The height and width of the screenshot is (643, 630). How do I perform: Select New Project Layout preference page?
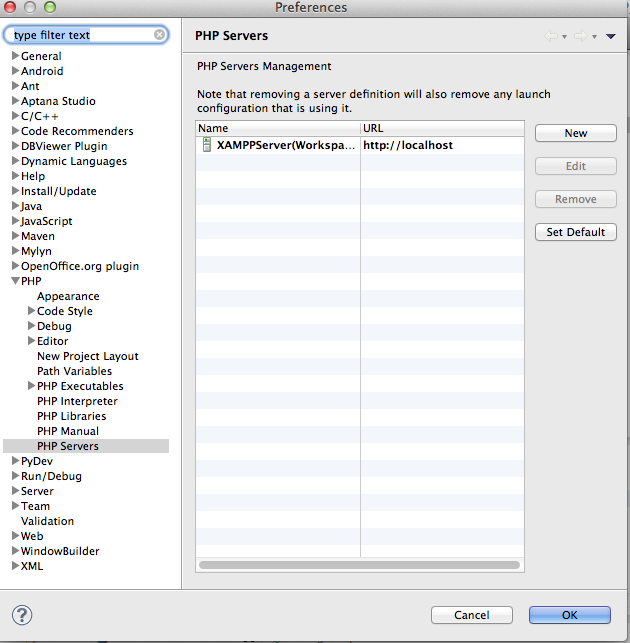click(x=88, y=356)
